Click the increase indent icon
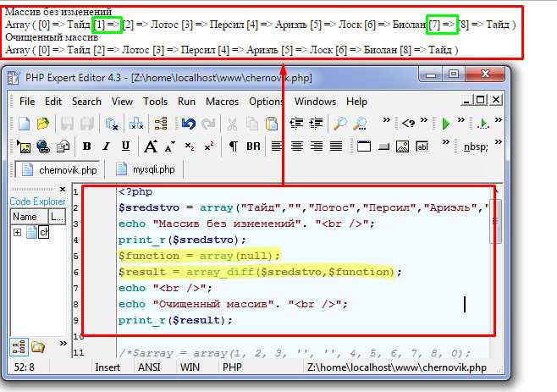The width and height of the screenshot is (557, 392). pos(316,124)
